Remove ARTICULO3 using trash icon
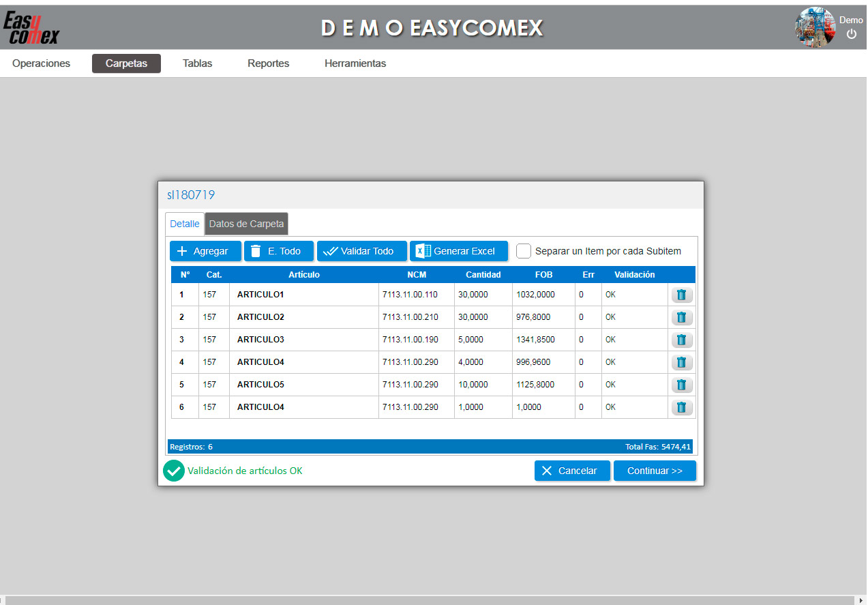868x605 pixels. tap(682, 340)
